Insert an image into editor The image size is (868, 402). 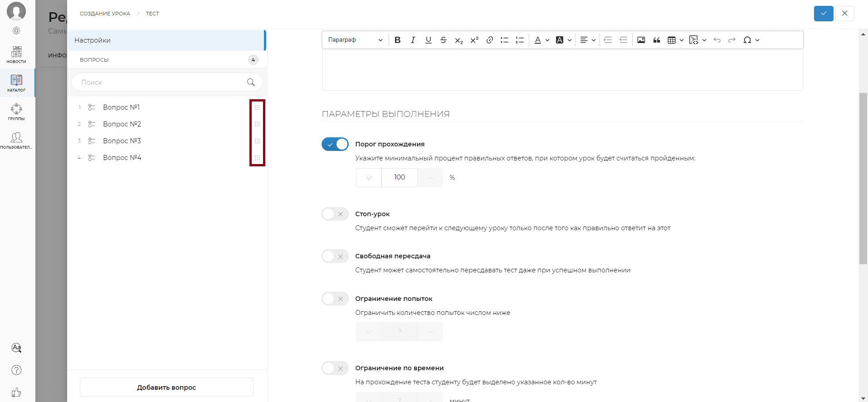click(x=641, y=40)
